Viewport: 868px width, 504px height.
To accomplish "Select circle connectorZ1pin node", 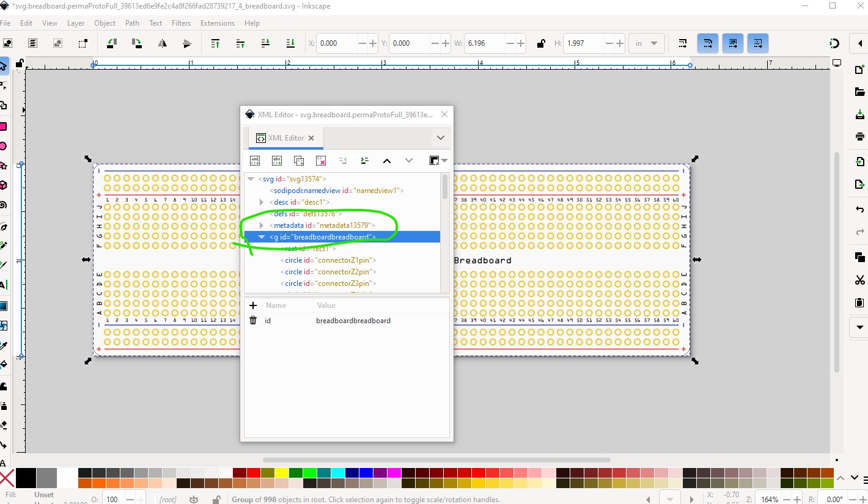I will (x=328, y=260).
